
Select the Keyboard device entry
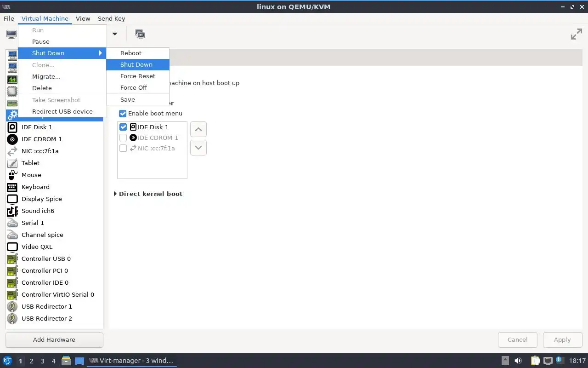pyautogui.click(x=54, y=187)
